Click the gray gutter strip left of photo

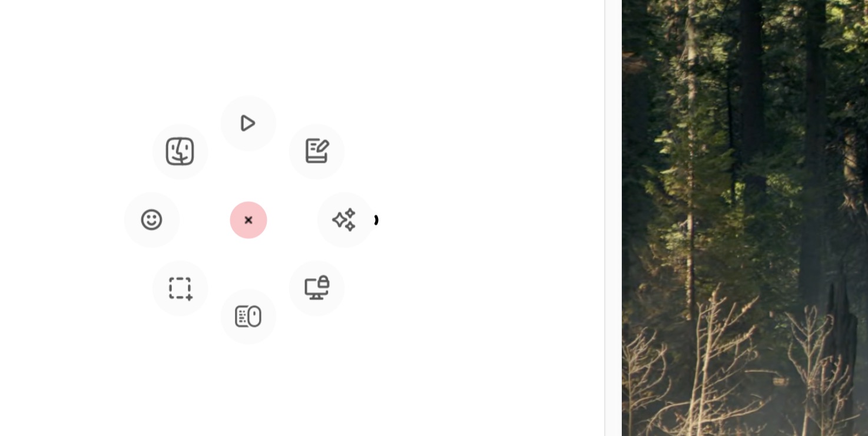click(614, 218)
